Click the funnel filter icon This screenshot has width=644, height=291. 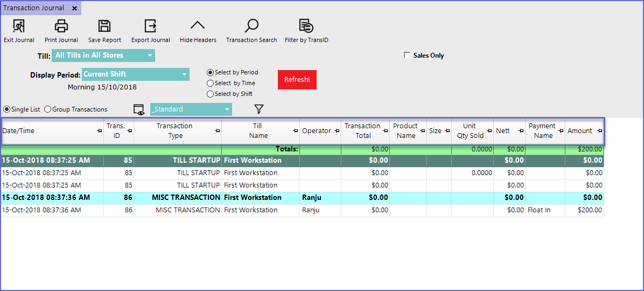pos(259,109)
